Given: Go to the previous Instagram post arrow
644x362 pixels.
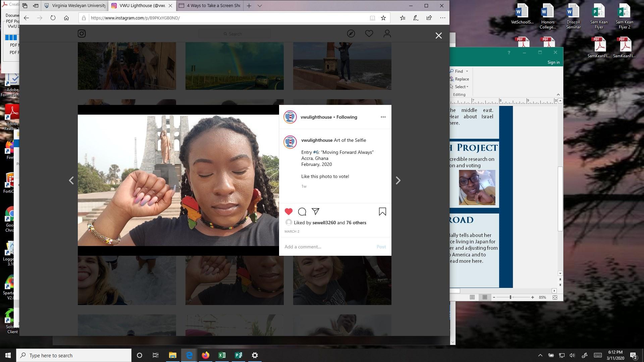Looking at the screenshot, I should [x=71, y=181].
